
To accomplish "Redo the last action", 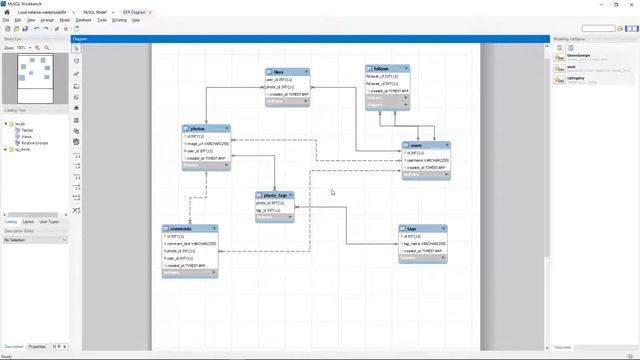I will click(x=46, y=29).
